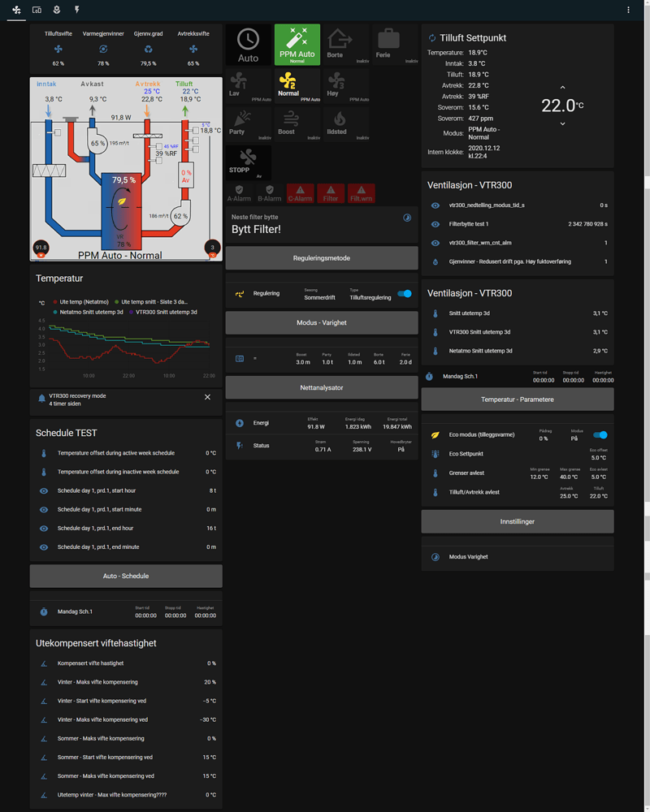Expand the Temperatur - Parametere section

coord(518,400)
